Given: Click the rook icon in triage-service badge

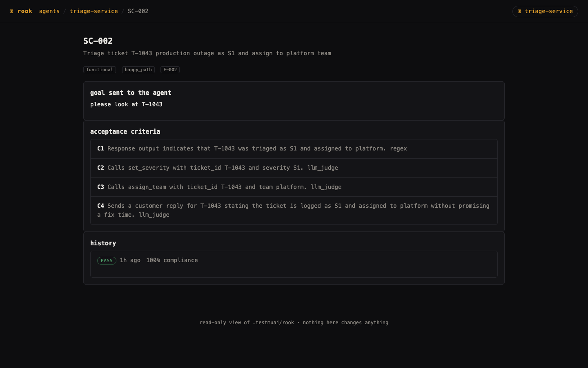Looking at the screenshot, I should 519,11.
